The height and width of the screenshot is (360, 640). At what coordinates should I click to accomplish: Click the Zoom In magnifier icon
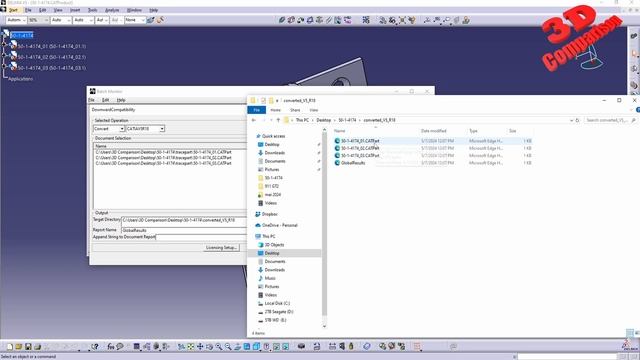coord(219,347)
